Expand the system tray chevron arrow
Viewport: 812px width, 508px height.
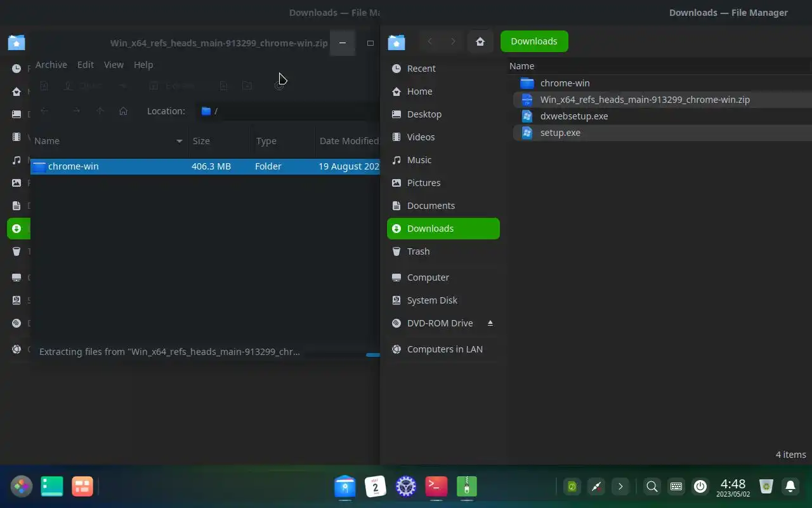620,487
